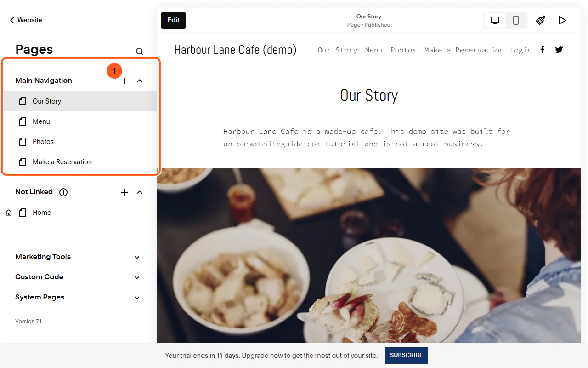The height and width of the screenshot is (368, 588).
Task: Click the Our Story page heading
Action: pos(369,95)
